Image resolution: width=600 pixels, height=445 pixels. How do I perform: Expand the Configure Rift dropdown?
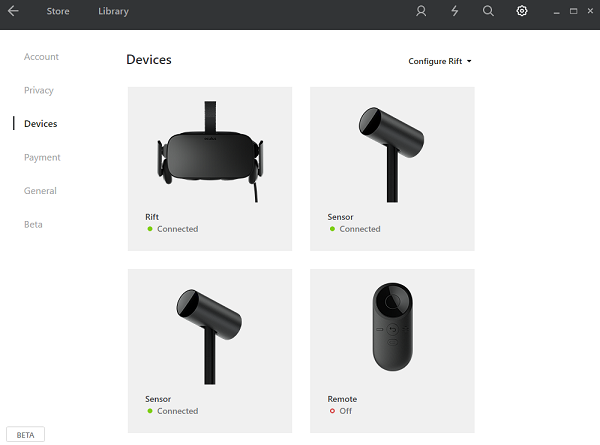point(440,61)
